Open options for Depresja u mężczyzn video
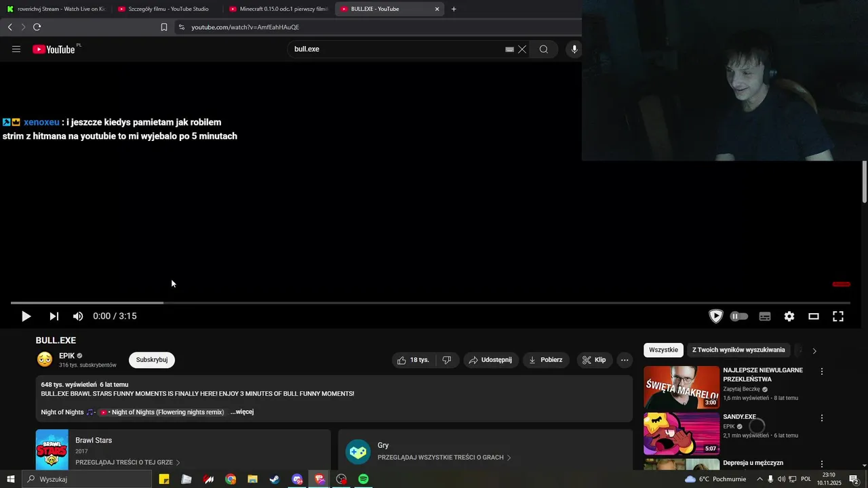The image size is (868, 488). tap(822, 464)
